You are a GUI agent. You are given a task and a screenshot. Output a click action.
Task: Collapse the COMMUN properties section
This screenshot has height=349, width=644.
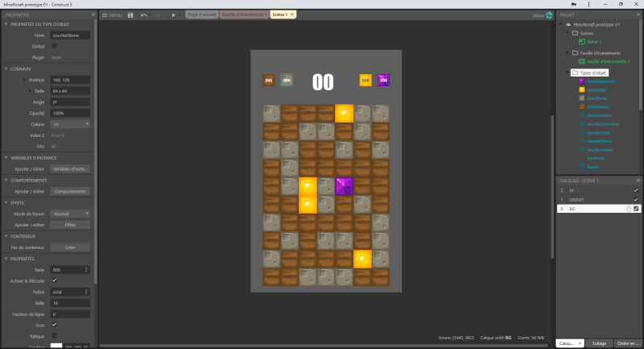[x=6, y=69]
